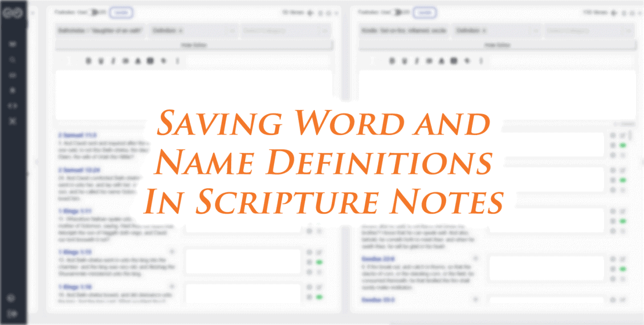Click Hide Editor in the Kindle panel
Image resolution: width=644 pixels, height=325 pixels.
(x=498, y=45)
